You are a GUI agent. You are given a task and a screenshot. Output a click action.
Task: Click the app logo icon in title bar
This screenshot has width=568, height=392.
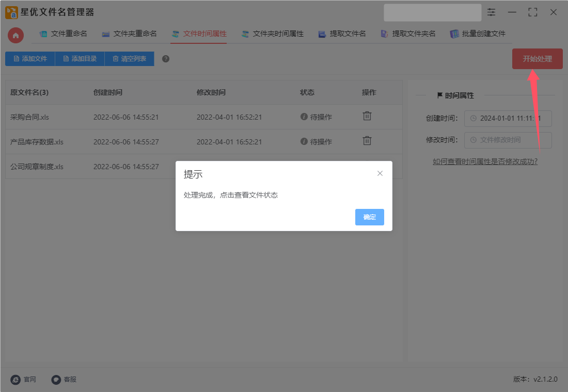(x=11, y=12)
